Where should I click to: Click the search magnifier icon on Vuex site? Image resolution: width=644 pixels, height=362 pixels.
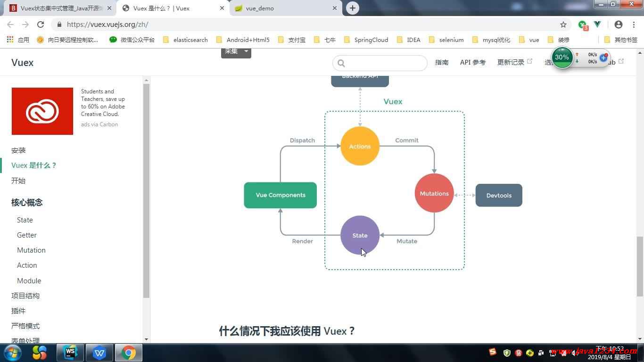coord(341,63)
